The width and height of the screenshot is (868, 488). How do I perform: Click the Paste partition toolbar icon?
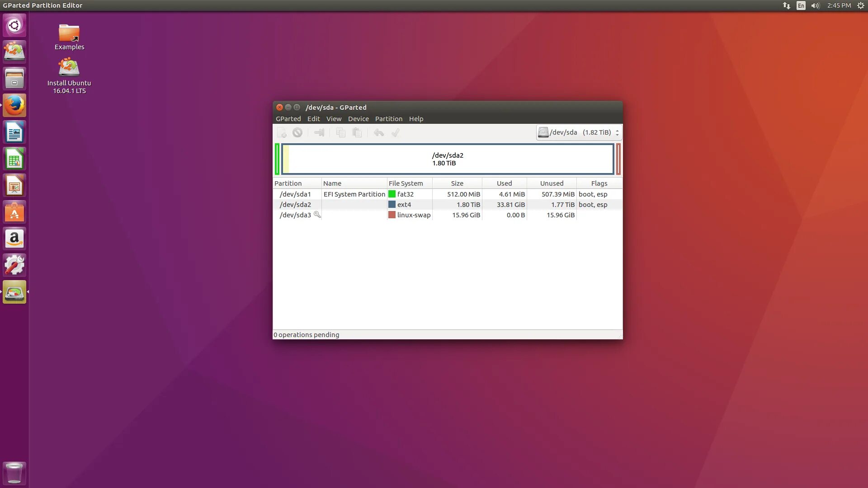(357, 133)
